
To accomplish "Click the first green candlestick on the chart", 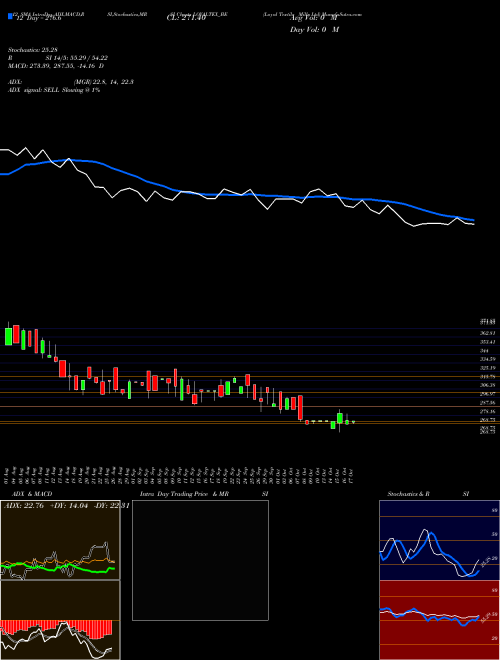I will (x=8, y=337).
